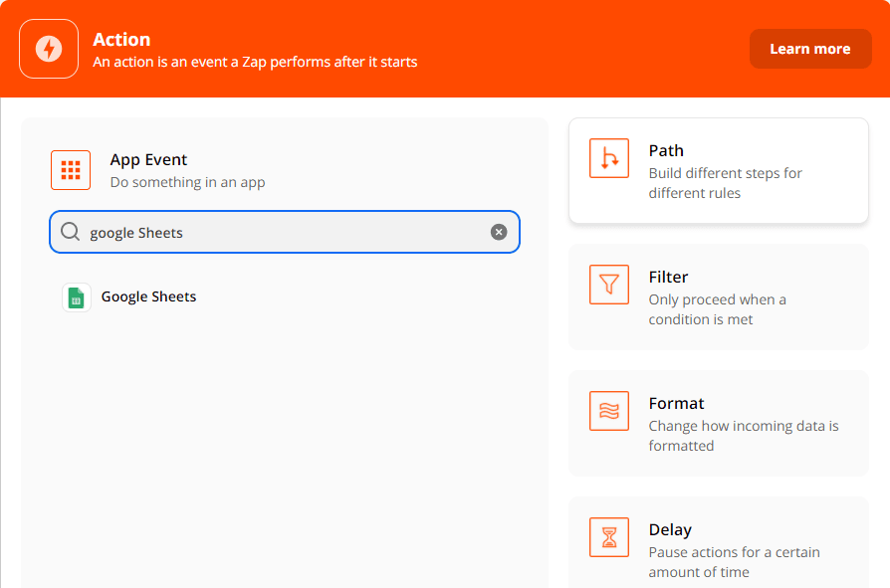This screenshot has height=588, width=890.
Task: Focus the app search input field
Action: (x=284, y=232)
